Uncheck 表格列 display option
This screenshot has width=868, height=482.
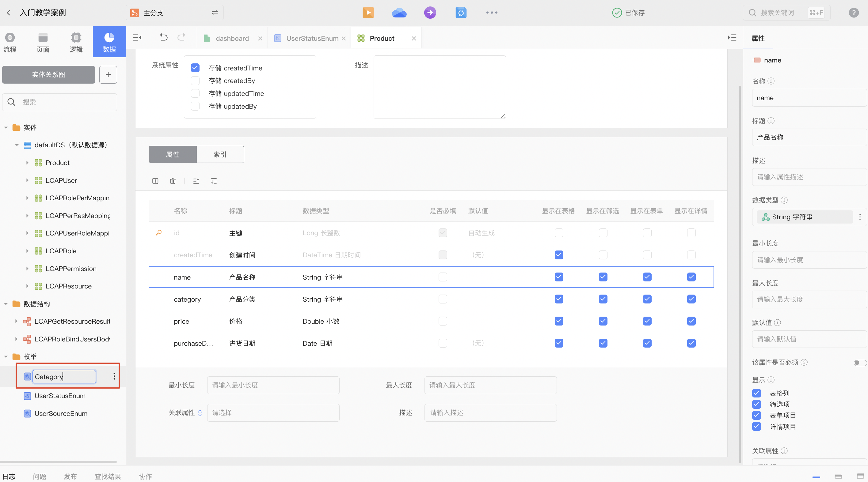pyautogui.click(x=756, y=393)
